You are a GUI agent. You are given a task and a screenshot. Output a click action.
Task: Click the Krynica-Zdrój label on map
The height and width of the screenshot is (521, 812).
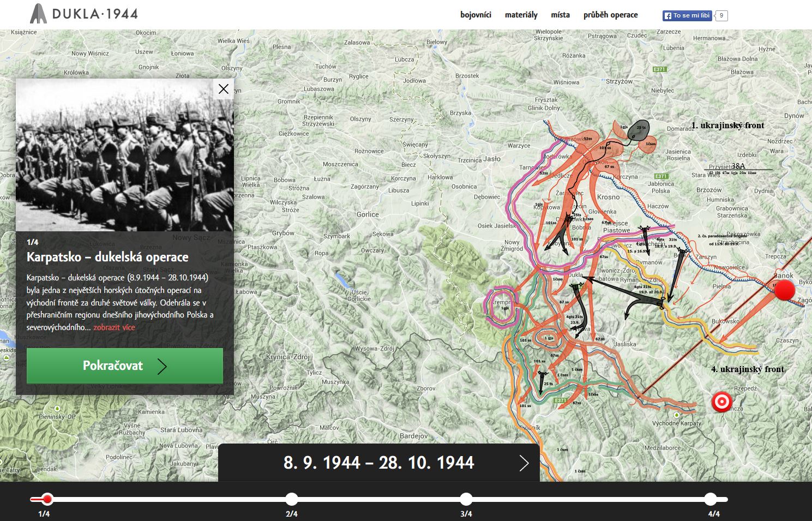(x=287, y=357)
